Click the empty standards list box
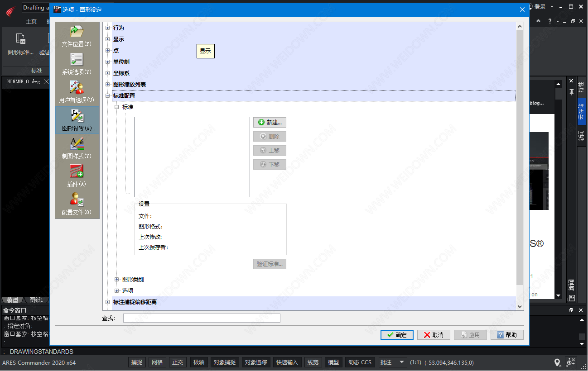This screenshot has height=371, width=588. point(192,157)
